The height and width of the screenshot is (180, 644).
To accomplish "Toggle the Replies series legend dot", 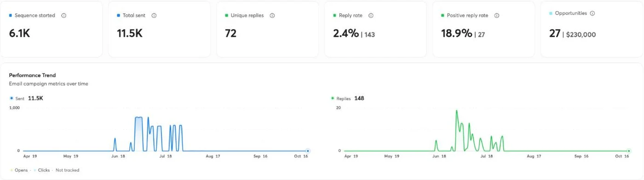I will 333,98.
